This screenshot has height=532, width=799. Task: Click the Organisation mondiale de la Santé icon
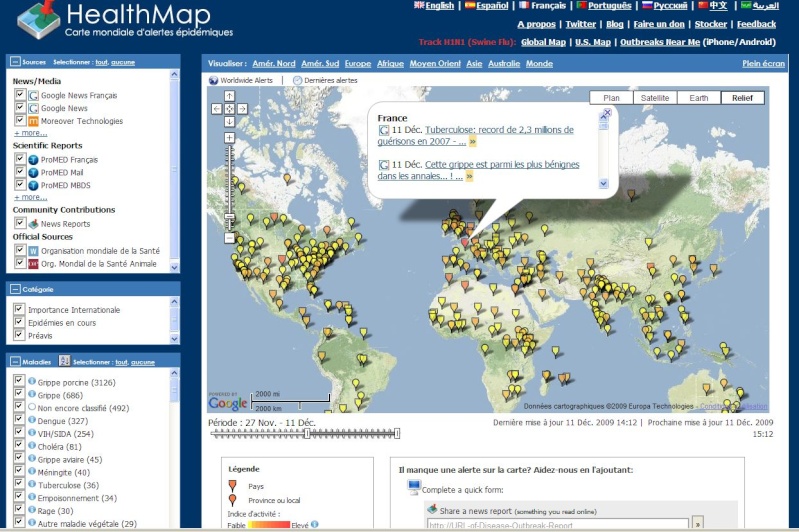pyautogui.click(x=33, y=251)
